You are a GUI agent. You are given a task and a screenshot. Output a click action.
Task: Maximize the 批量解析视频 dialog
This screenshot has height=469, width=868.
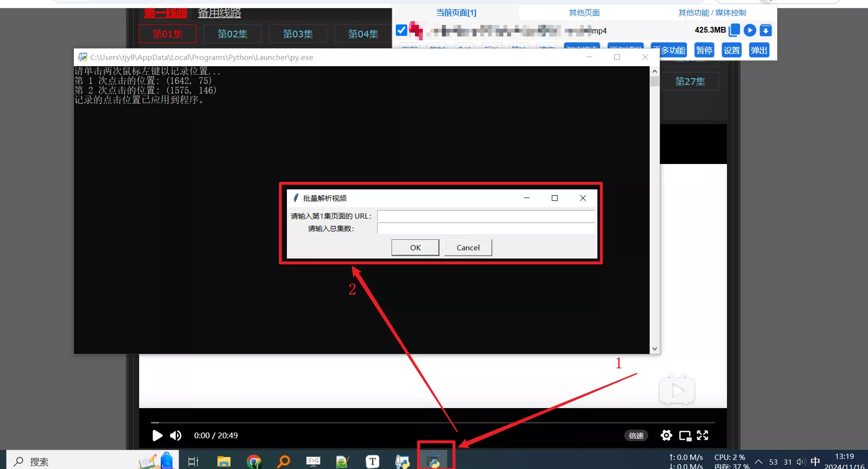click(x=555, y=198)
